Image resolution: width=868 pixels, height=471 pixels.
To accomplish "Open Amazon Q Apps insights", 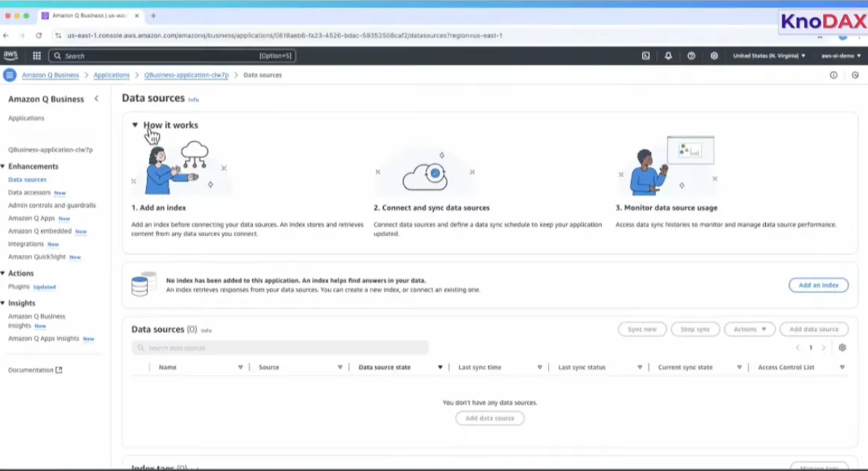I will (44, 338).
